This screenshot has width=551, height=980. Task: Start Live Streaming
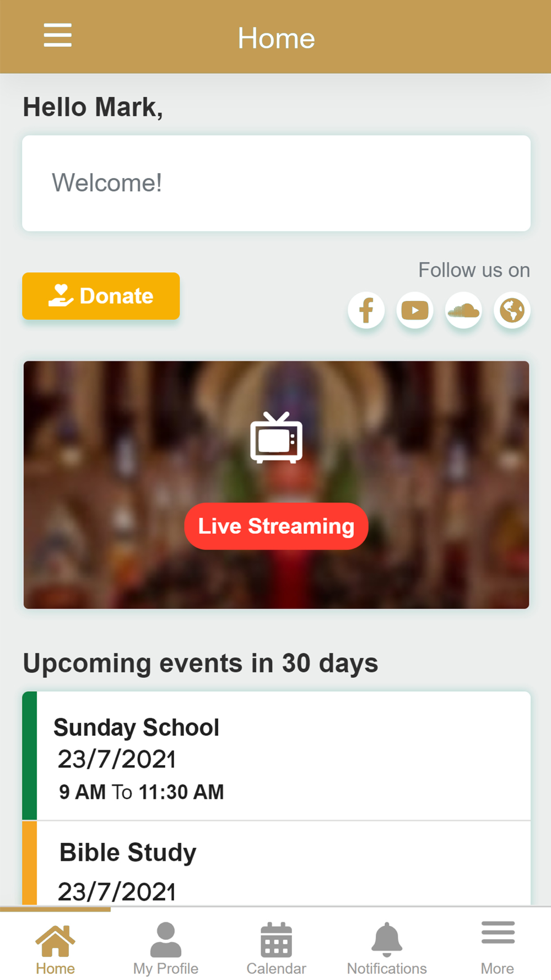276,526
